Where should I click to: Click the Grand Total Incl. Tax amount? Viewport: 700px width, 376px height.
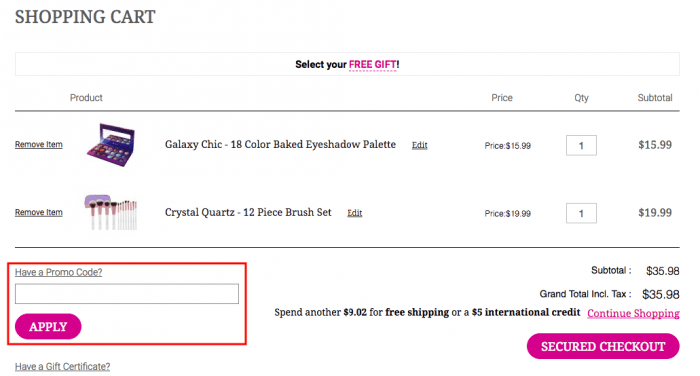point(661,294)
